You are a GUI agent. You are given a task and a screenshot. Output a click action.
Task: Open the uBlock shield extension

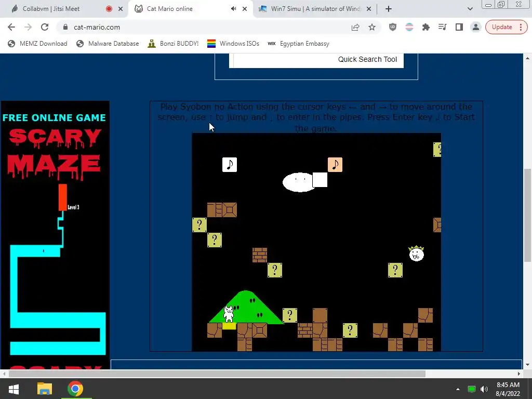(393, 27)
